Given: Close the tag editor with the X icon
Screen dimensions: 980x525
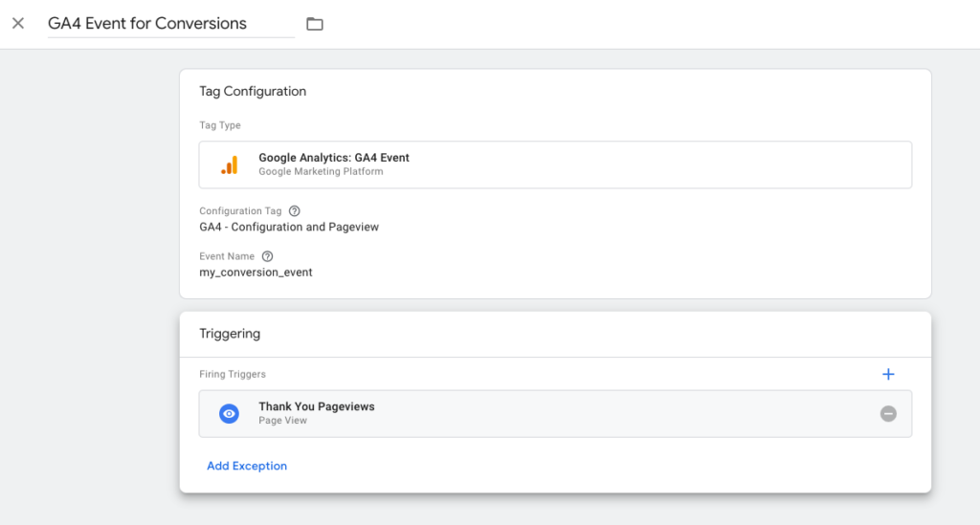Looking at the screenshot, I should click(x=18, y=24).
